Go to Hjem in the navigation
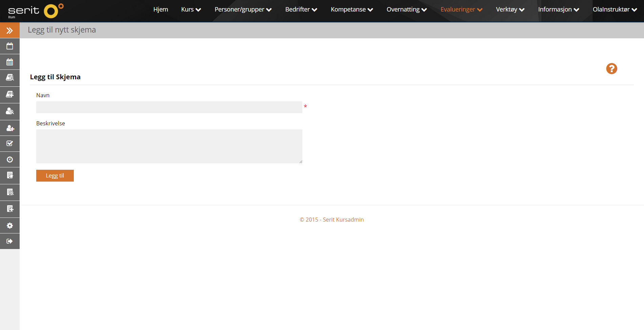 coord(160,9)
